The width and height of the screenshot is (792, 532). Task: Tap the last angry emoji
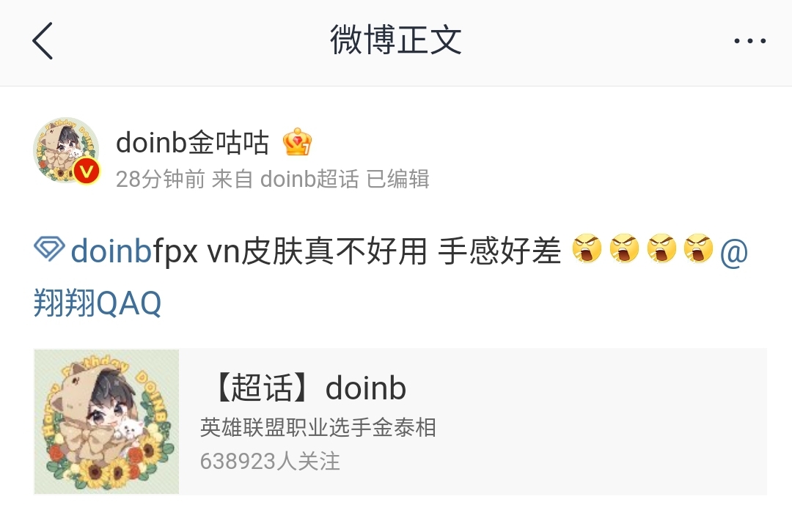point(699,248)
